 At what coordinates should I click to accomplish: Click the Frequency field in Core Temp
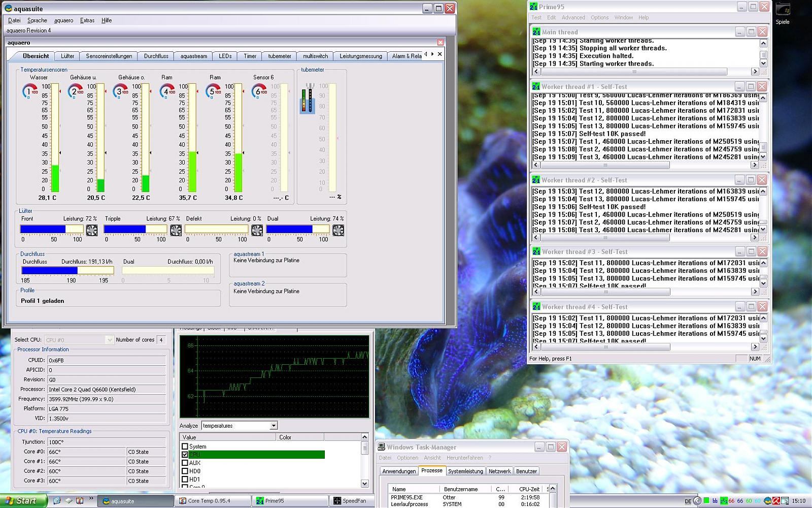point(107,399)
